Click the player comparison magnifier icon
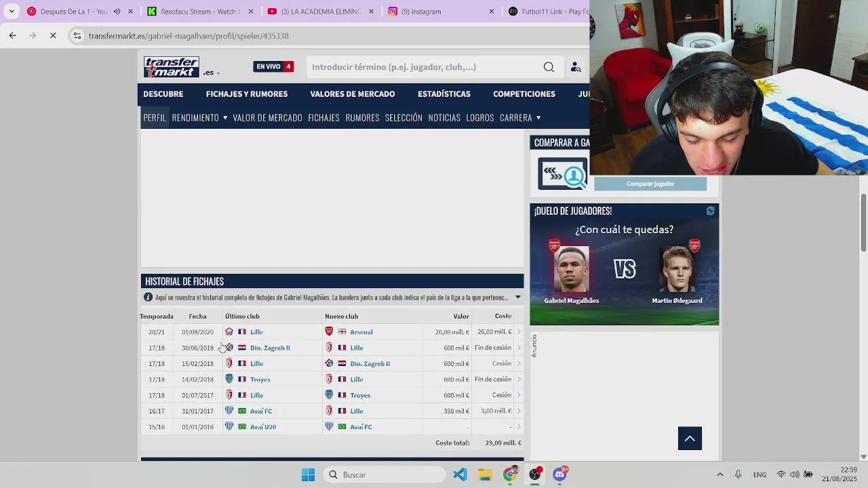Viewport: 868px width, 488px height. click(x=563, y=174)
